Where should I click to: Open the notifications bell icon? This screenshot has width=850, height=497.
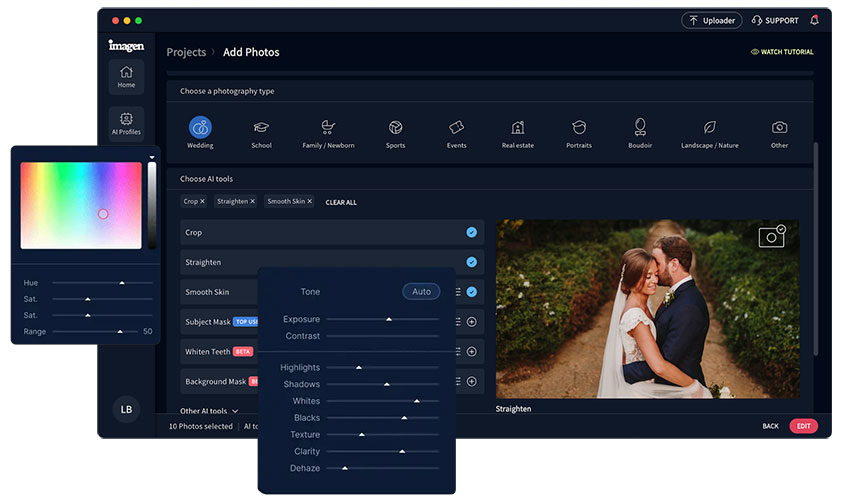coord(814,20)
